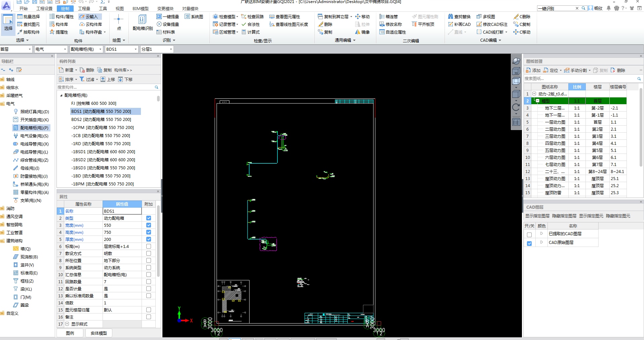Click the 名称 value field BDS1
Image resolution: width=644 pixels, height=340 pixels.
point(122,211)
